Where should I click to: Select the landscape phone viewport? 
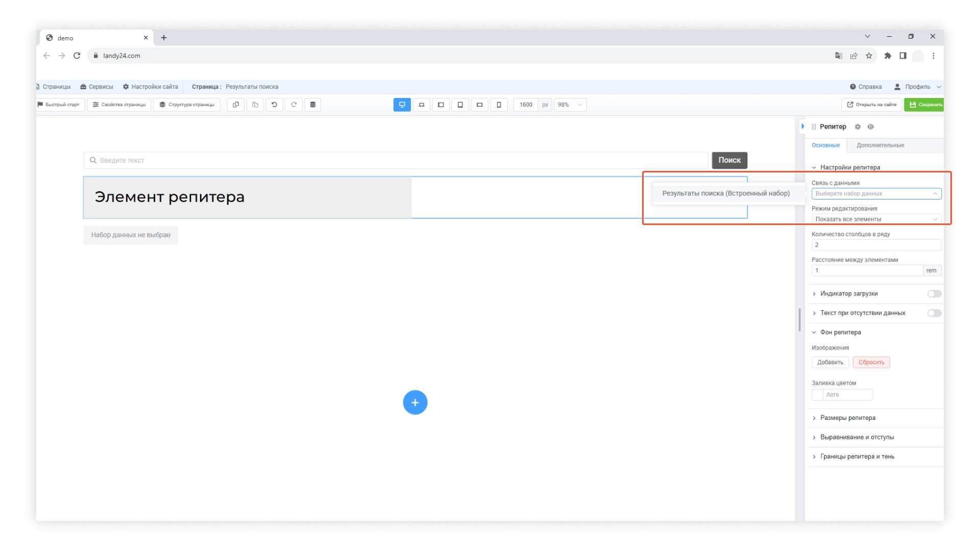480,105
